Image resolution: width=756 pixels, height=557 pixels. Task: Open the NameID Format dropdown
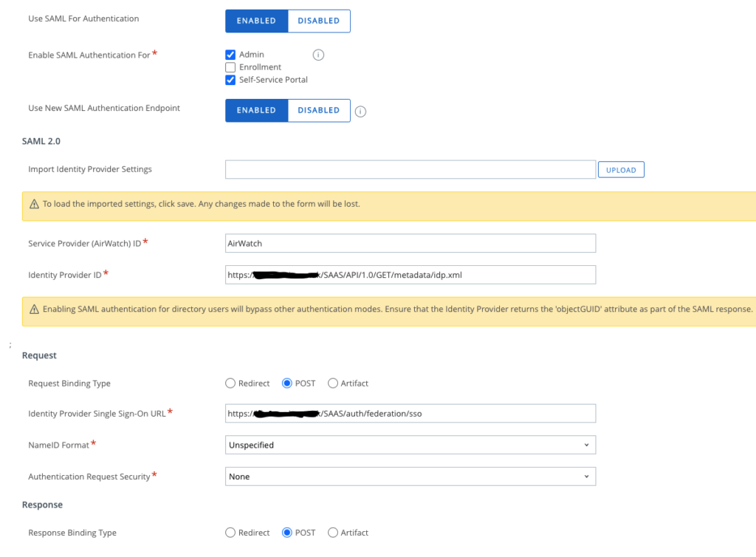[410, 445]
